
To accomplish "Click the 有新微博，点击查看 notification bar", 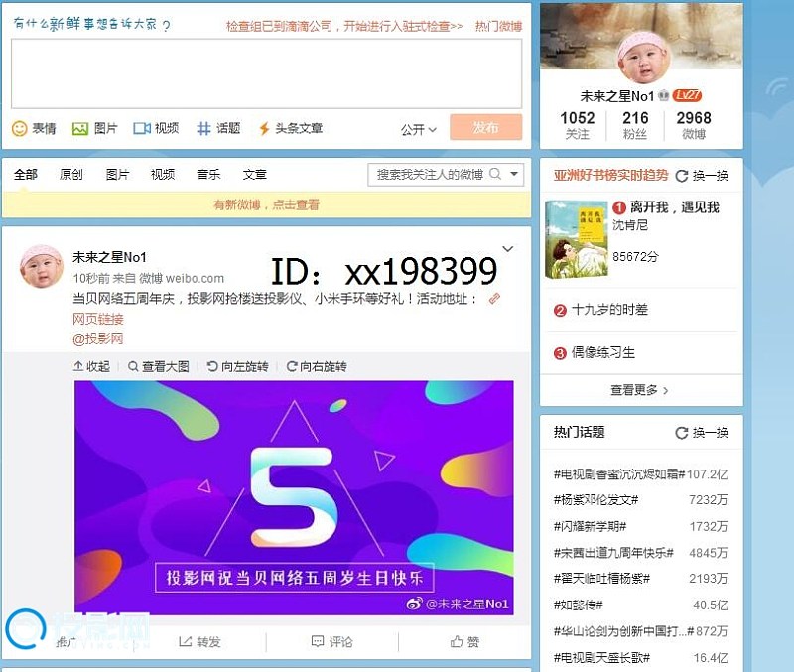I will point(266,204).
